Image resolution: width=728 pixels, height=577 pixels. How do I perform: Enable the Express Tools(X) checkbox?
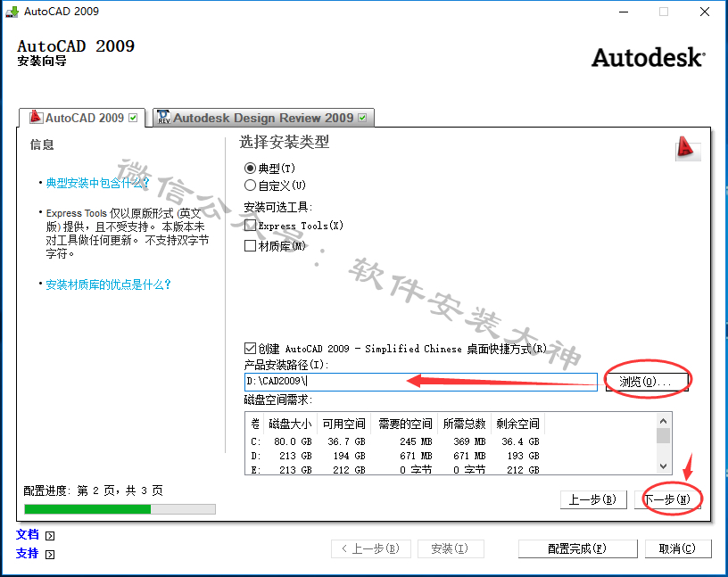[x=250, y=225]
